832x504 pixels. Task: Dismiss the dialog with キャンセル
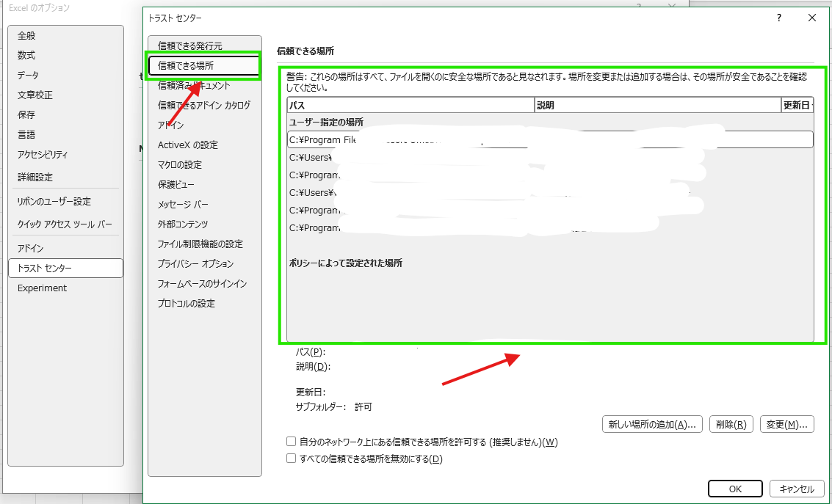pyautogui.click(x=796, y=489)
